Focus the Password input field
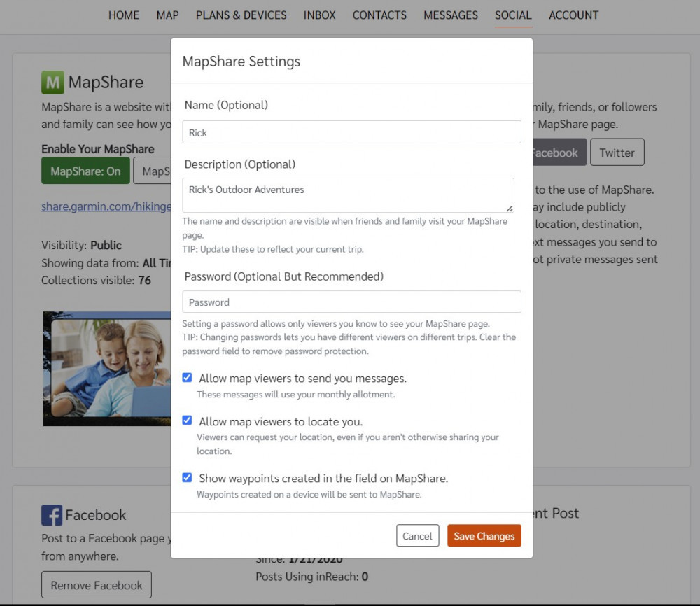The width and height of the screenshot is (700, 606). point(351,302)
